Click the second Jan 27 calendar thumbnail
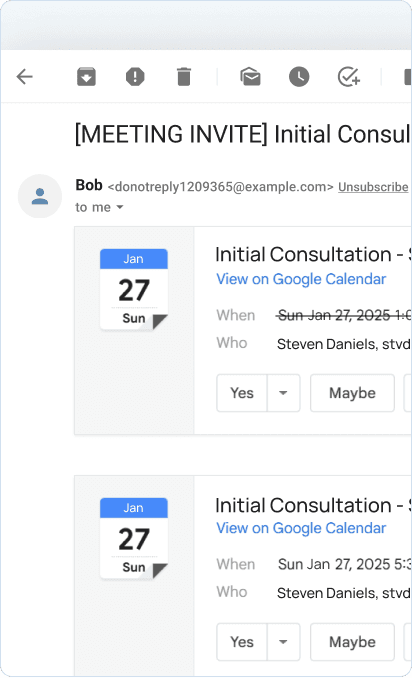 coord(134,538)
